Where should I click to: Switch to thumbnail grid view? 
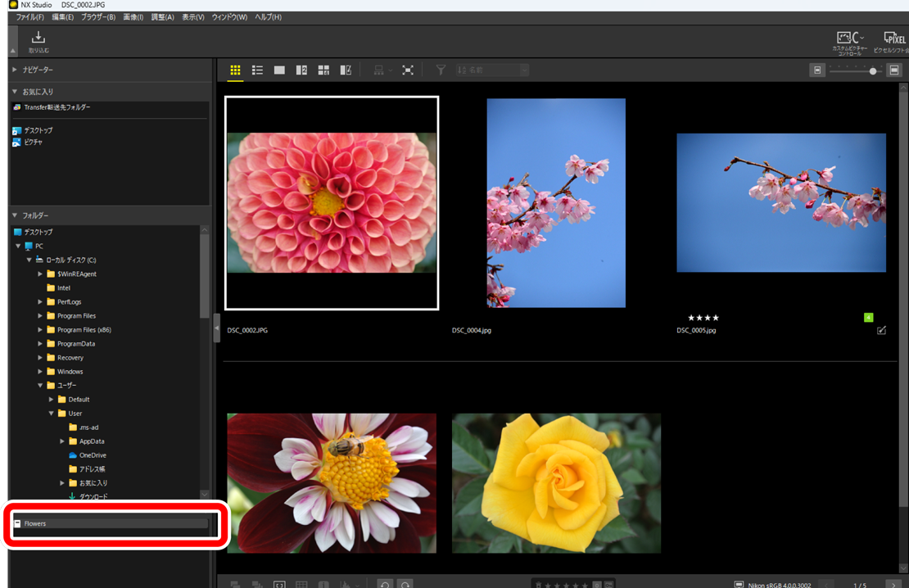[235, 70]
